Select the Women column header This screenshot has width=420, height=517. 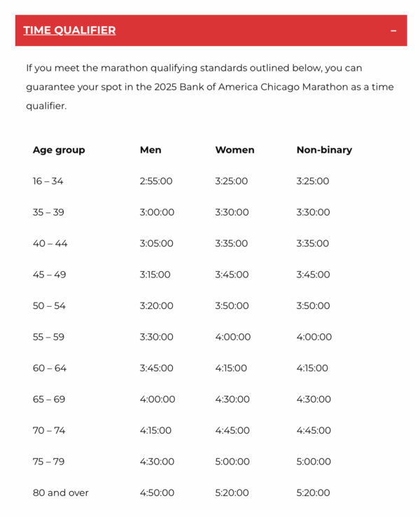coord(234,150)
